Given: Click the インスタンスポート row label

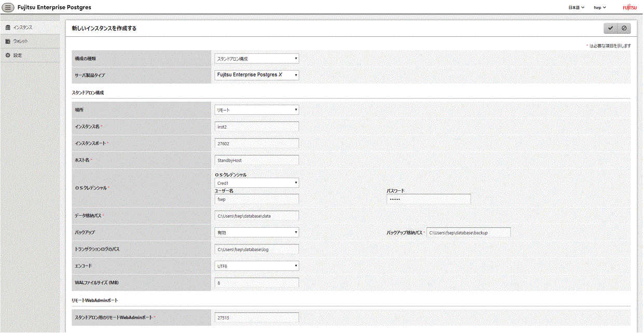Looking at the screenshot, I should tap(90, 143).
